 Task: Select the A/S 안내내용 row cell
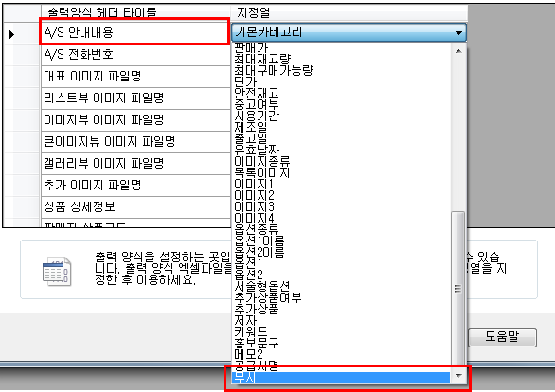tap(134, 32)
